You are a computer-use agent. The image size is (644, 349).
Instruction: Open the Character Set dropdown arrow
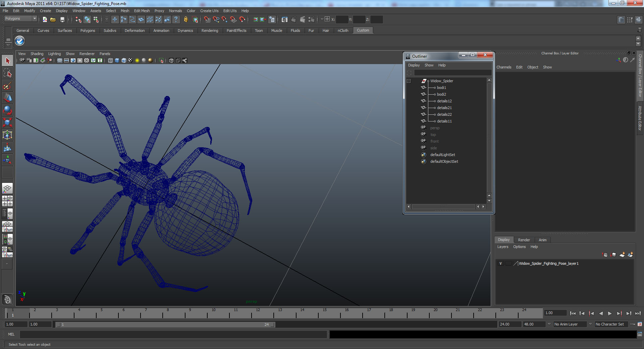(x=591, y=324)
